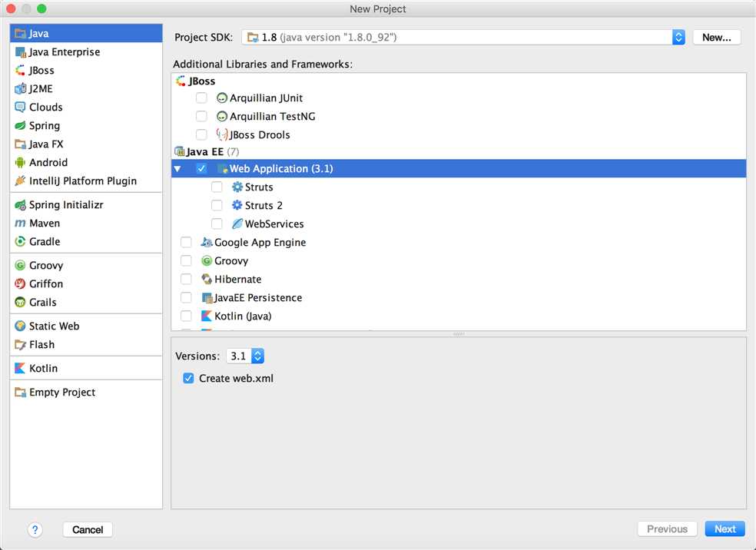
Task: Open the Versions 3.1 dropdown
Action: pyautogui.click(x=245, y=356)
